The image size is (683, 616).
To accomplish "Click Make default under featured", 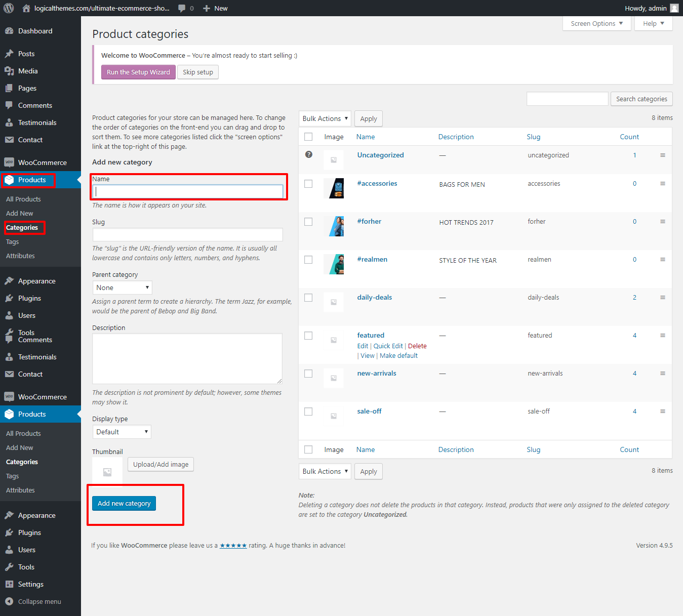I will [x=399, y=356].
